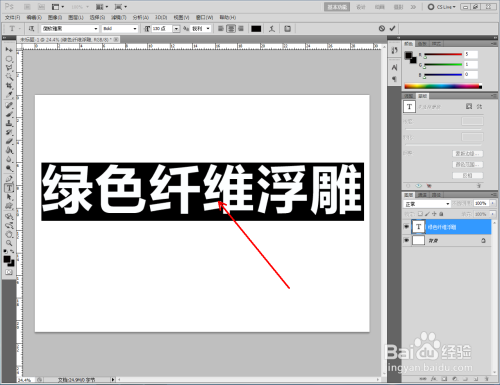This screenshot has height=385, width=500.
Task: Select the Horizontal Type tool
Action: click(x=9, y=188)
